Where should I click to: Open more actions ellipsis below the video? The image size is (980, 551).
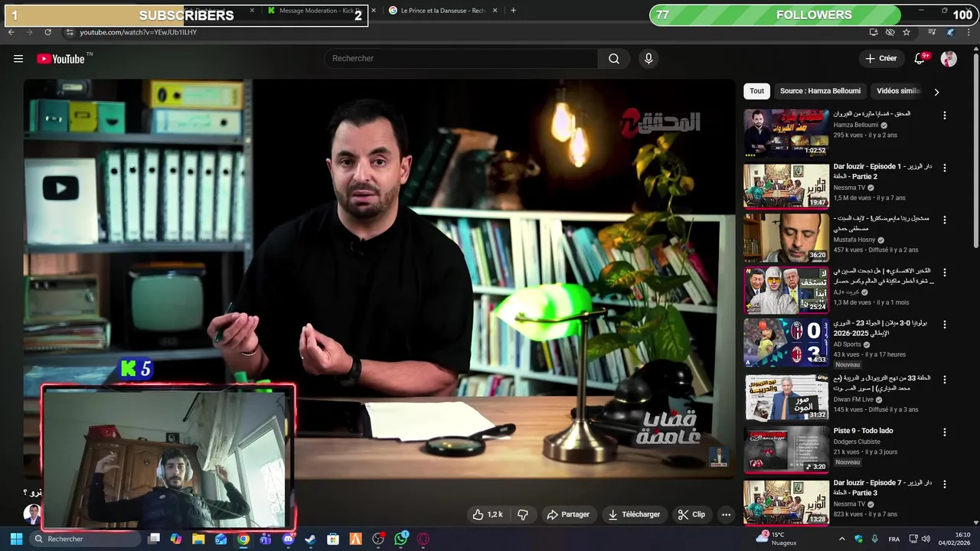(x=726, y=514)
